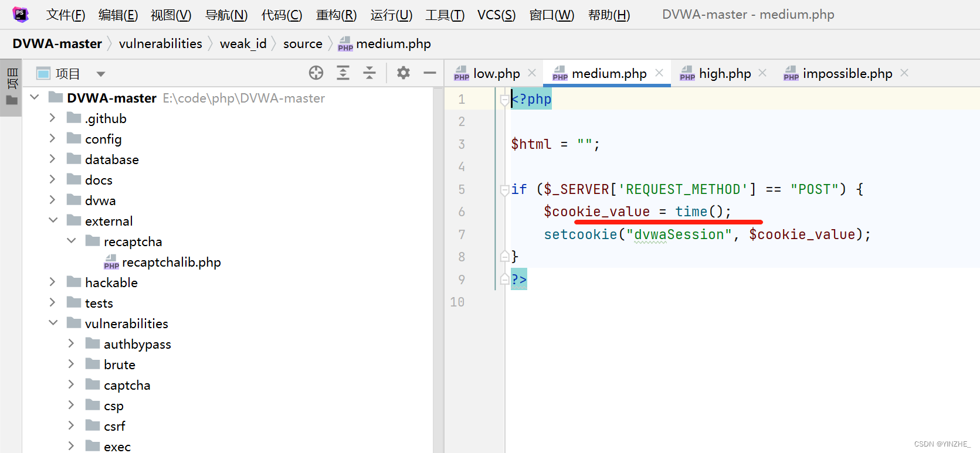Image resolution: width=980 pixels, height=453 pixels.
Task: Click source in the breadcrumb bar
Action: [x=303, y=43]
